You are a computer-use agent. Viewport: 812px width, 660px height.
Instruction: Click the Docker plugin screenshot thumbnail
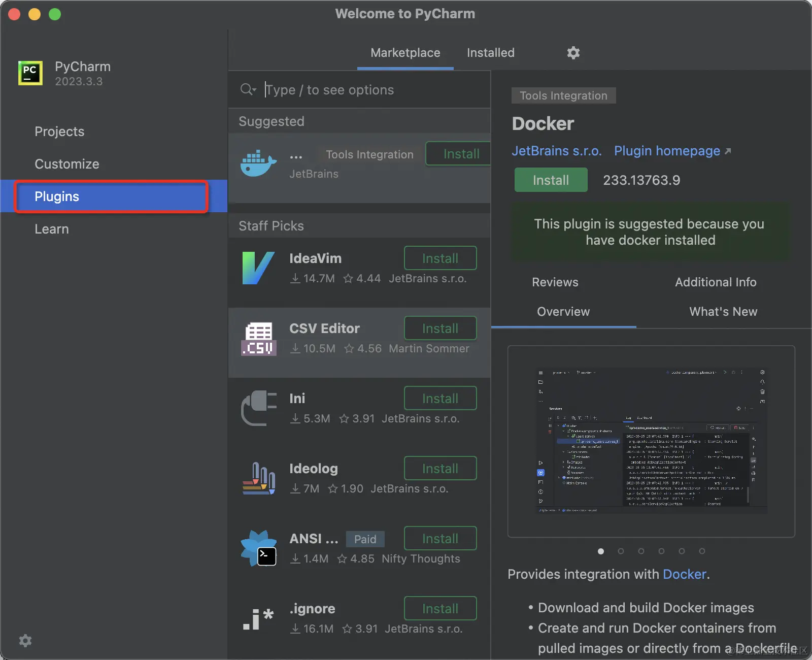click(651, 441)
